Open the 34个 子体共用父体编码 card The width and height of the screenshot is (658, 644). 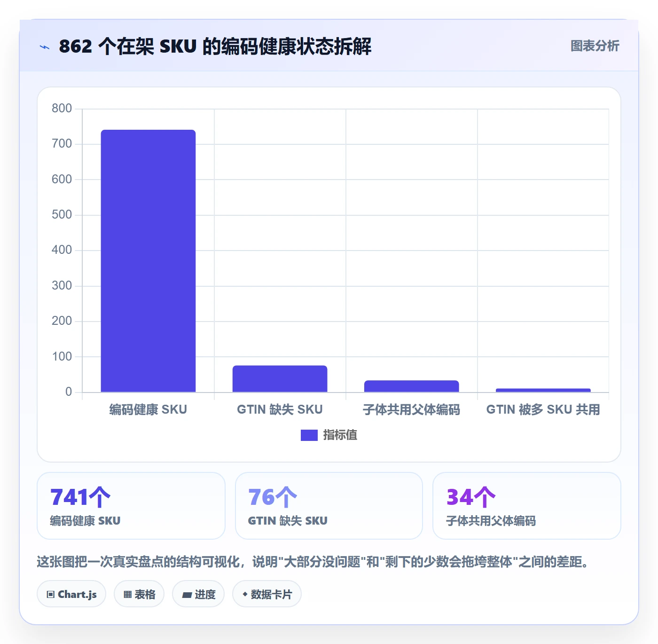(526, 506)
